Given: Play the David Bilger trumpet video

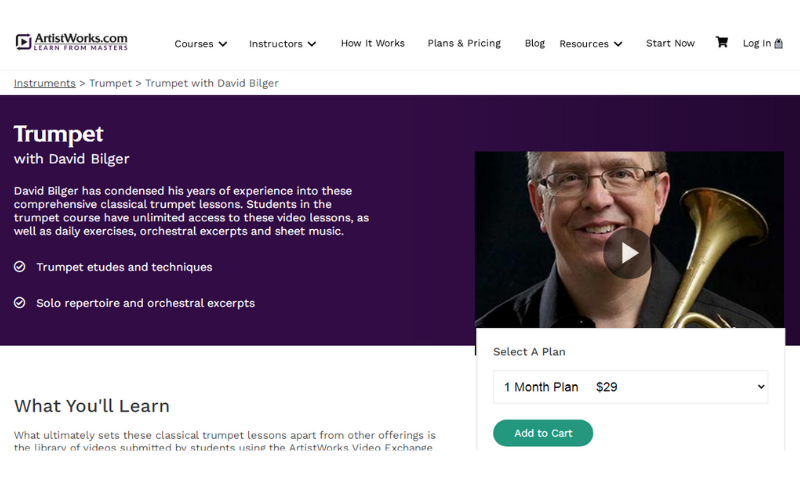Looking at the screenshot, I should (628, 254).
